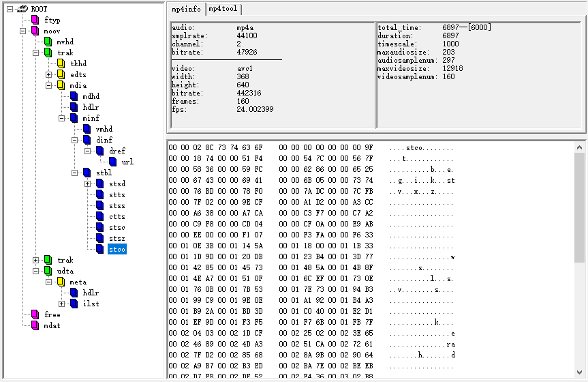This screenshot has width=588, height=382.
Task: Click the hex row containing stco text
Action: tap(311, 147)
